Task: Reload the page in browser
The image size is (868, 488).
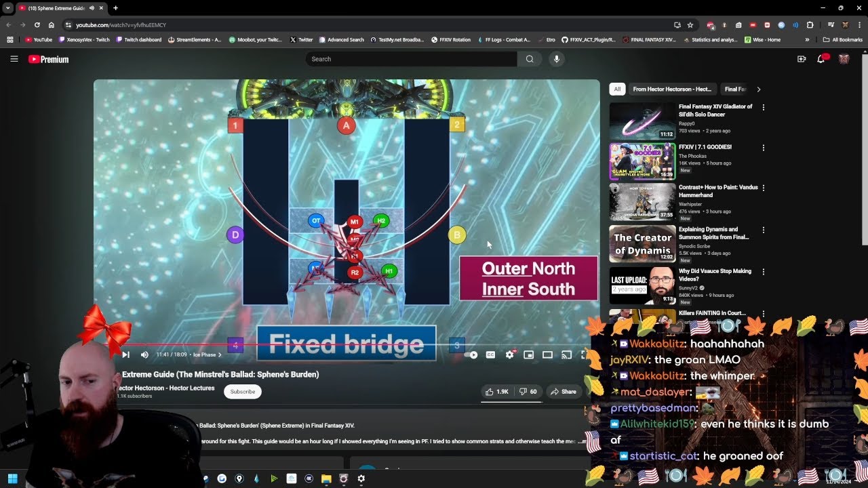Action: pos(37,25)
